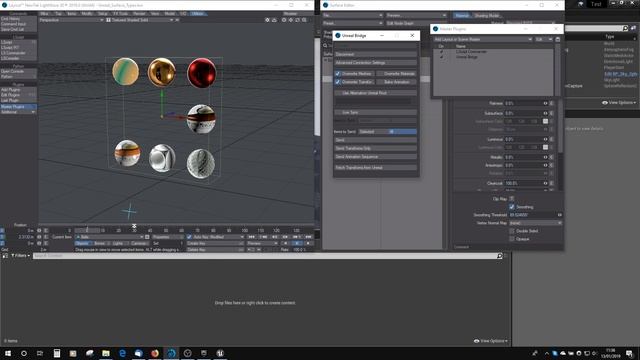The image size is (640, 360).
Task: Open Vertex Normal Map dropdown
Action: click(x=536, y=223)
